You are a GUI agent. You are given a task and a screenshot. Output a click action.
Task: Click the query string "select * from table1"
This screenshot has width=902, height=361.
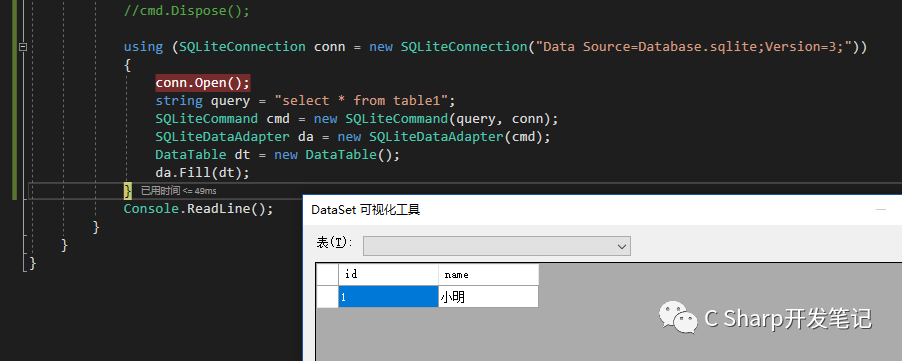point(361,101)
